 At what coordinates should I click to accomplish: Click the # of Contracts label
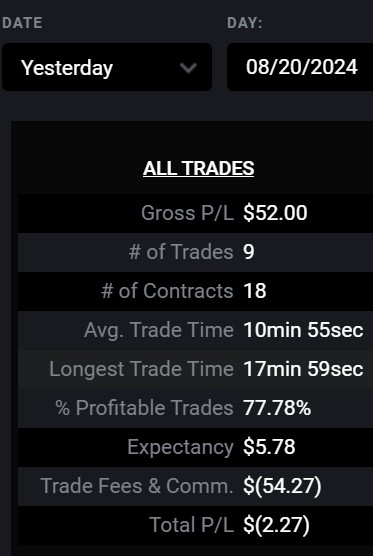click(167, 291)
